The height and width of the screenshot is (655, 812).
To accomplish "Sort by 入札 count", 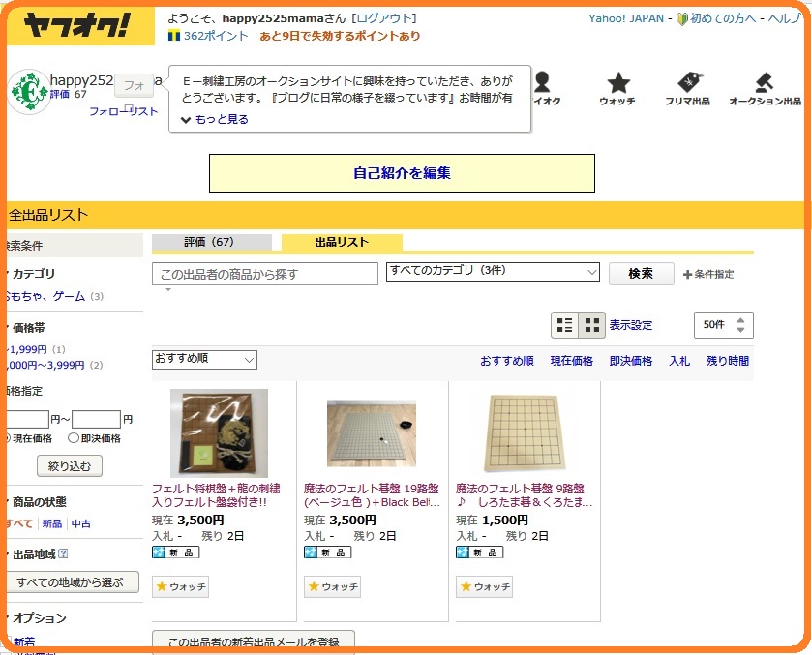I will pyautogui.click(x=679, y=361).
